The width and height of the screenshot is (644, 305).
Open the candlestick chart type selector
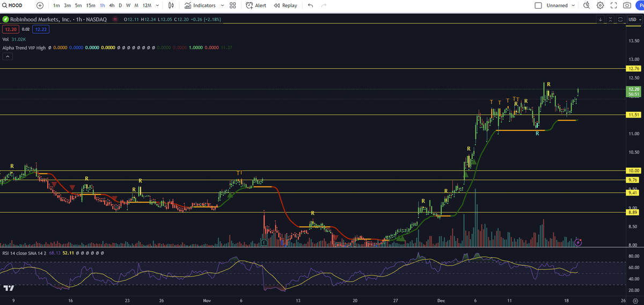point(171,5)
